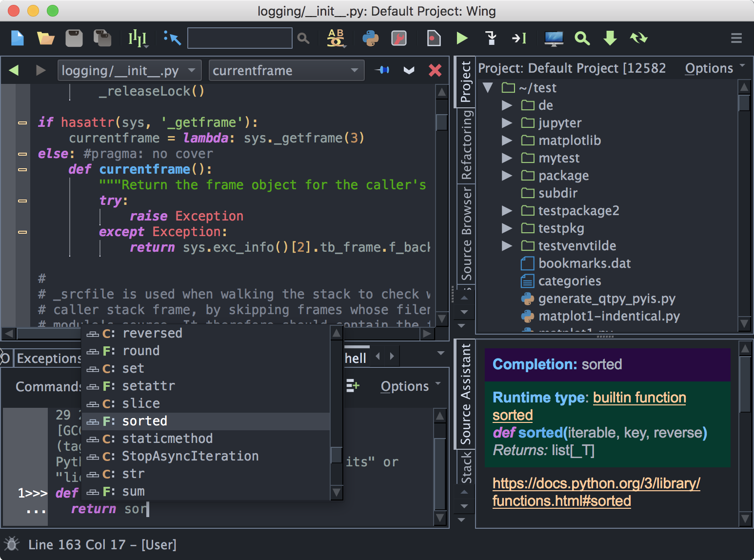This screenshot has width=754, height=560.
Task: Switch to the Source Assistant vertical tab
Action: [x=466, y=394]
